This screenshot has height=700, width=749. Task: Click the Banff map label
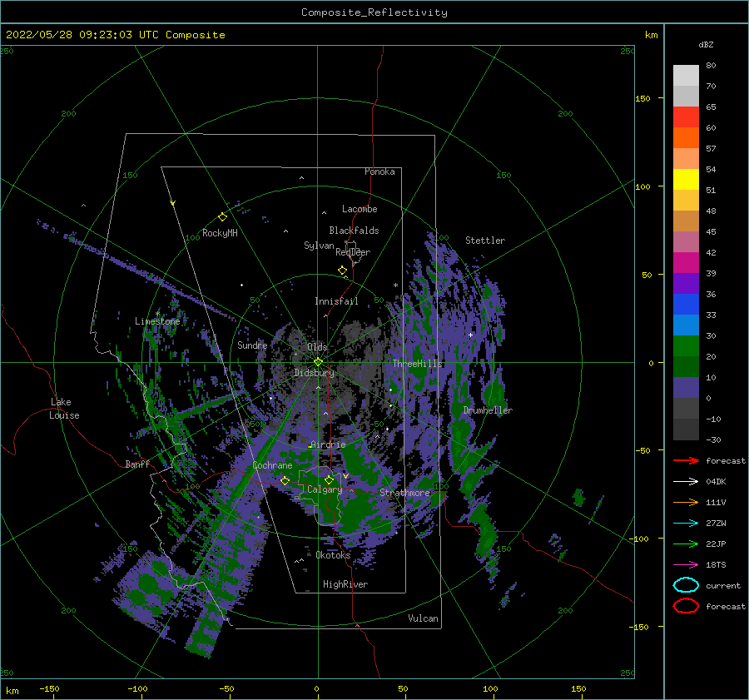pos(137,464)
